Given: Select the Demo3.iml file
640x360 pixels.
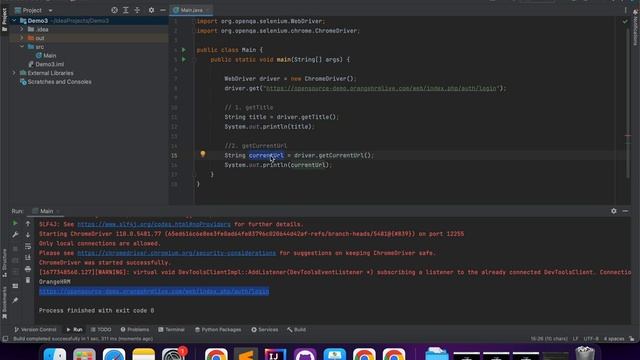Looking at the screenshot, I should 46,64.
